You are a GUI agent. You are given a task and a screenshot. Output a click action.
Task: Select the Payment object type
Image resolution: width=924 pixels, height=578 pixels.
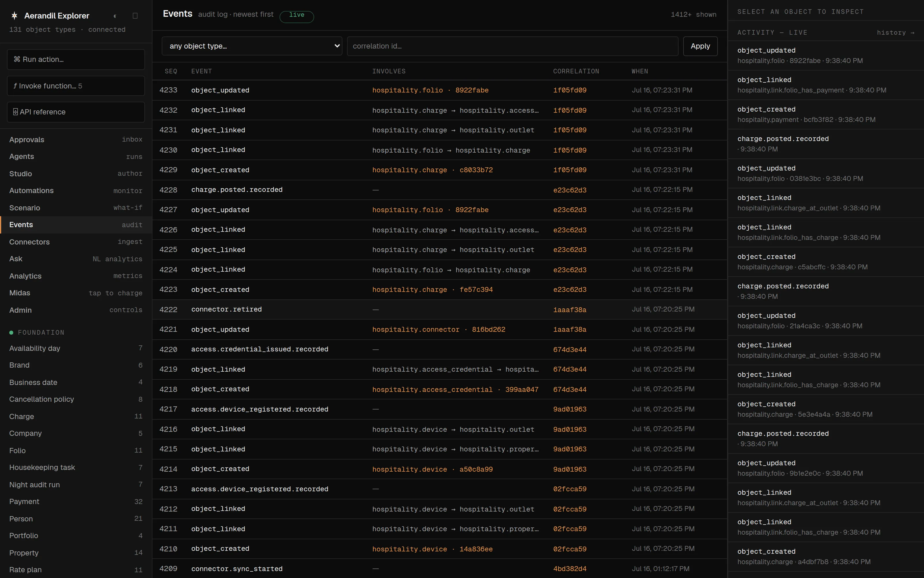pyautogui.click(x=76, y=501)
